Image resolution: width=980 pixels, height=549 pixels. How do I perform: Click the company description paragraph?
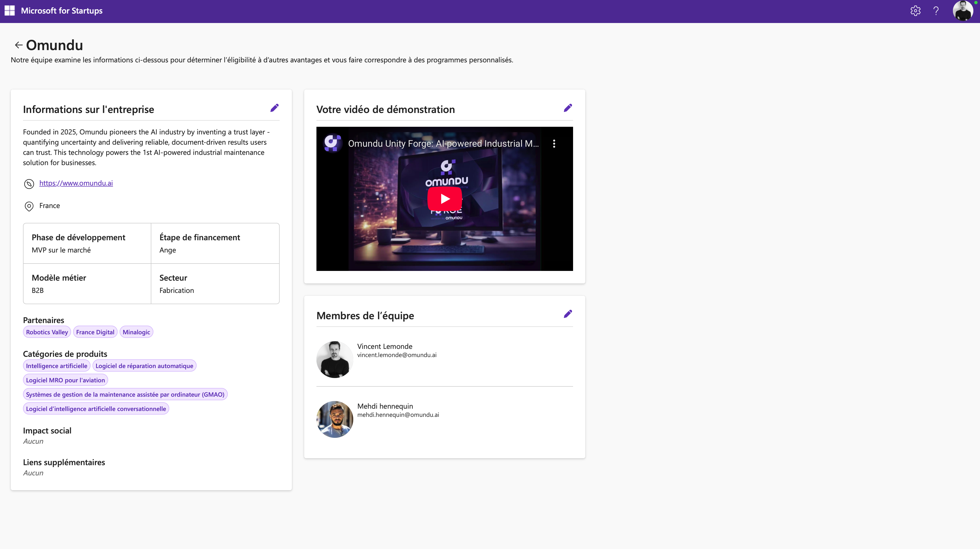pyautogui.click(x=146, y=147)
